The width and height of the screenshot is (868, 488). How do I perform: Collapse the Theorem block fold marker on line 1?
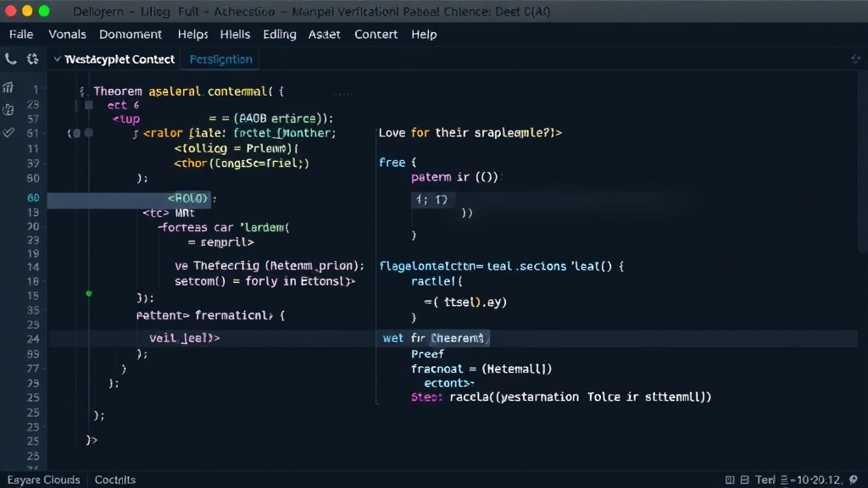82,91
